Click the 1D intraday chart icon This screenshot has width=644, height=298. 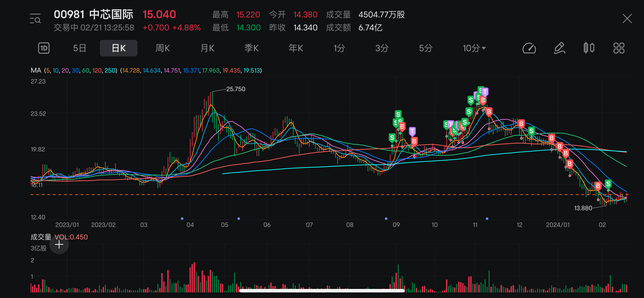pos(44,48)
